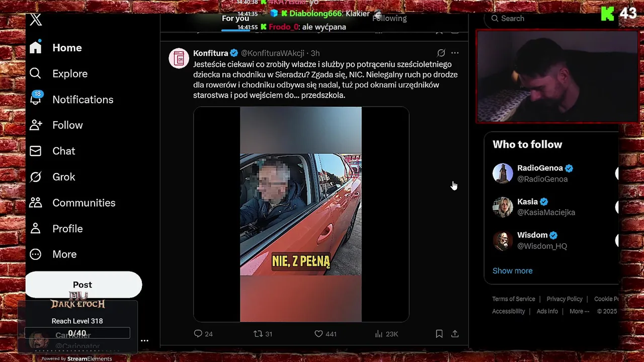Image resolution: width=644 pixels, height=362 pixels.
Task: Open RadioGenoa profile avatar
Action: [x=503, y=173]
